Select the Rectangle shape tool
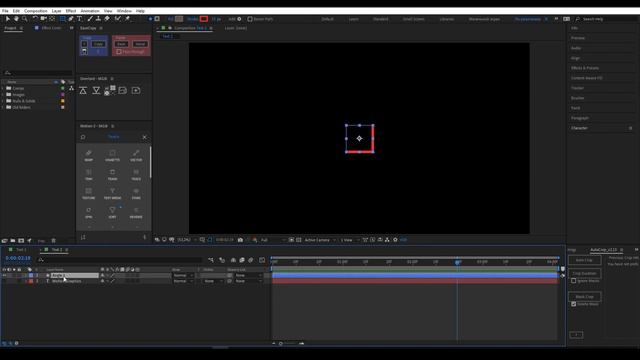 (x=62, y=19)
